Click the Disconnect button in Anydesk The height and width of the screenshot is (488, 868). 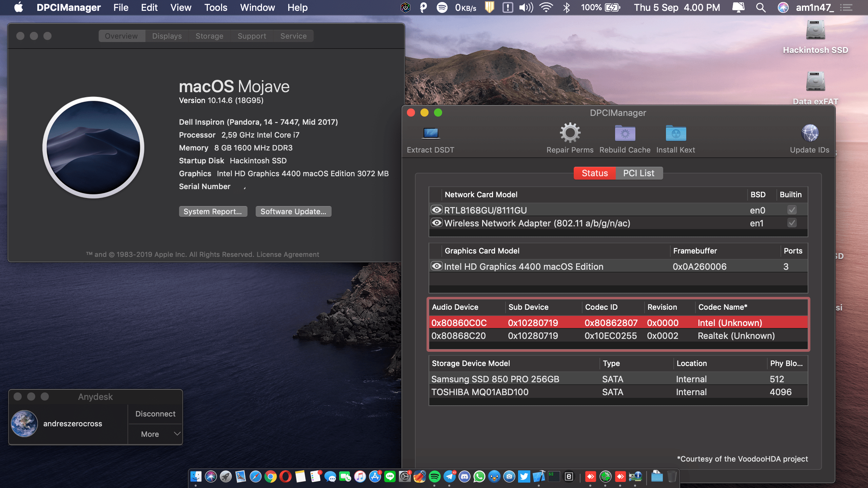point(155,414)
